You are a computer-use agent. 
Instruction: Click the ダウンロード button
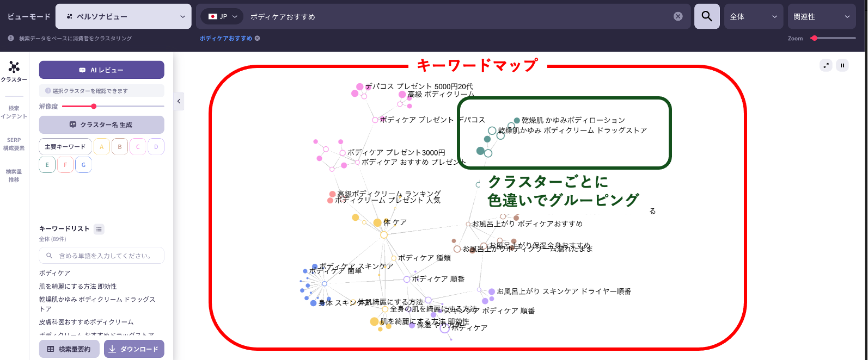(134, 349)
